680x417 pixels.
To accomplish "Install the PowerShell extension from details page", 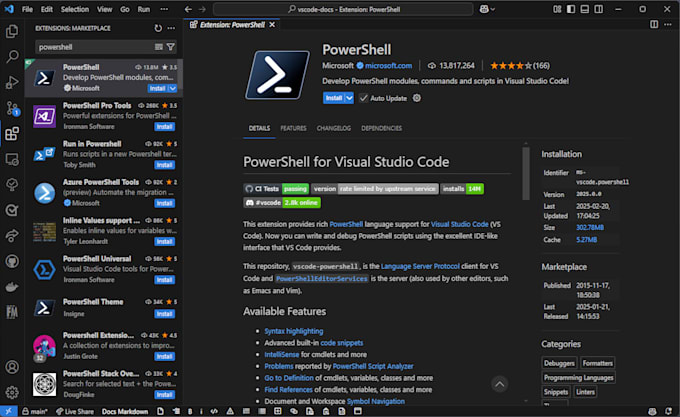I will click(x=333, y=98).
